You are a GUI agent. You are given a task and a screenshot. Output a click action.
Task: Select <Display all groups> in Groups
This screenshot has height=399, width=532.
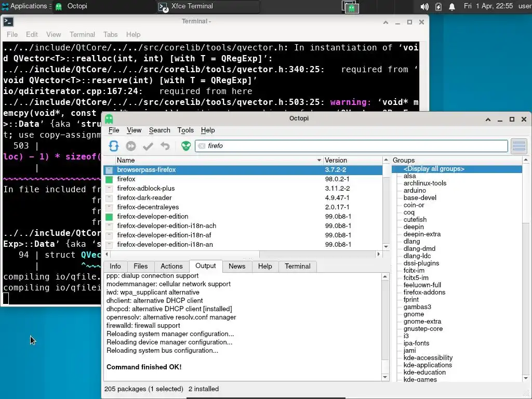point(457,169)
